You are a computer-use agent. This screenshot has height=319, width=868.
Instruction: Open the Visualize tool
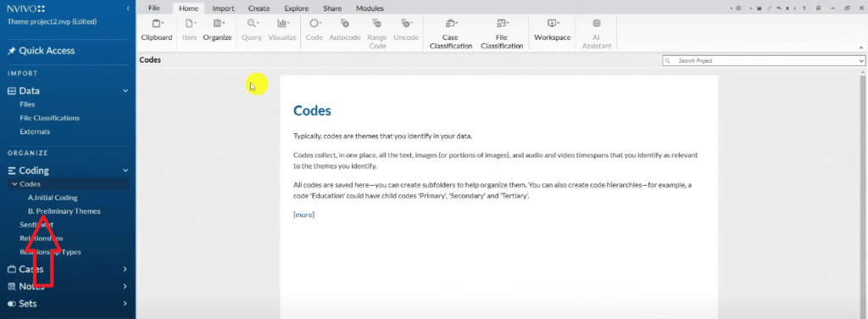[282, 30]
